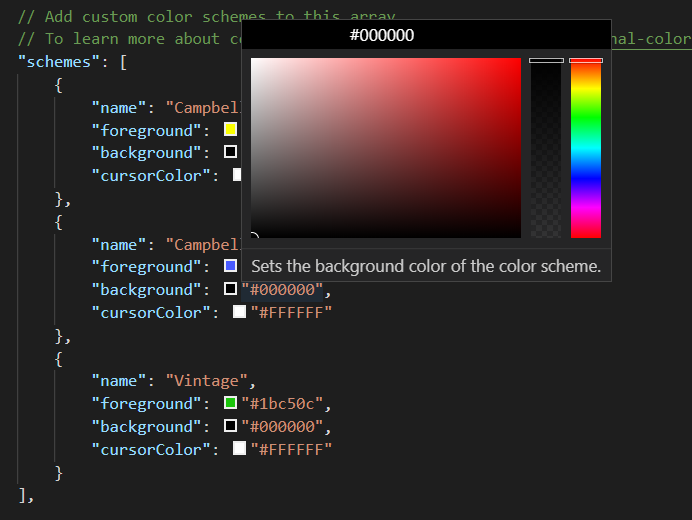The image size is (692, 520).
Task: Click the "#FFFFFF" cursorColor value in Vintage scheme
Action: [291, 450]
